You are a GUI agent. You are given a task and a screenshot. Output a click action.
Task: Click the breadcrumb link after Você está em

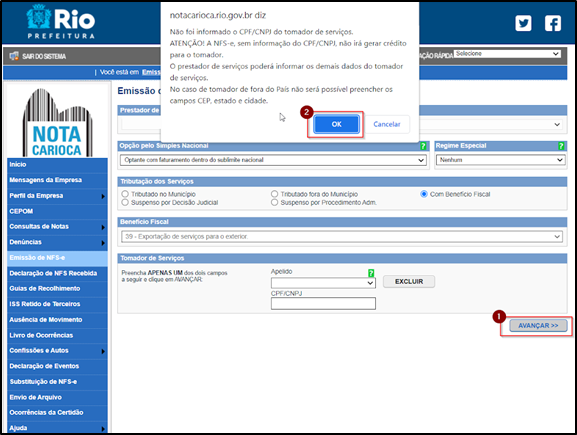151,72
